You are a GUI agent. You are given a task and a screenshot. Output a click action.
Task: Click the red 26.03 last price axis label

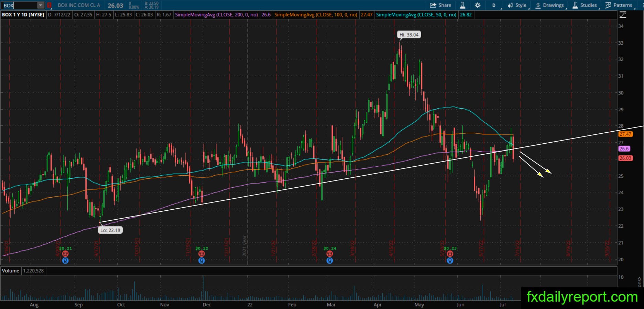(625, 158)
